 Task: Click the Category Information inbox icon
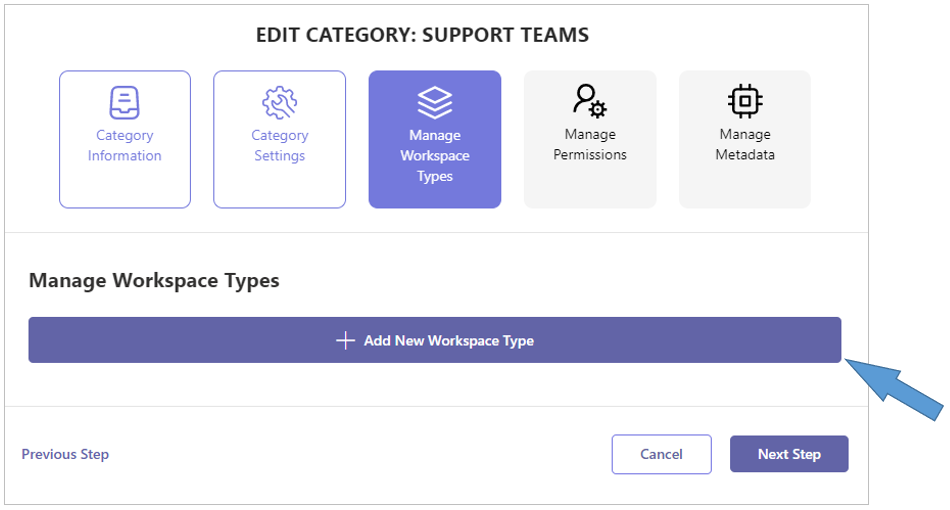click(x=124, y=102)
